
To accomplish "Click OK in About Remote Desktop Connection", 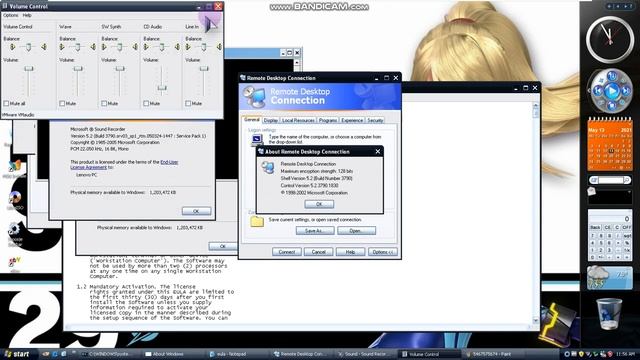I will click(319, 204).
